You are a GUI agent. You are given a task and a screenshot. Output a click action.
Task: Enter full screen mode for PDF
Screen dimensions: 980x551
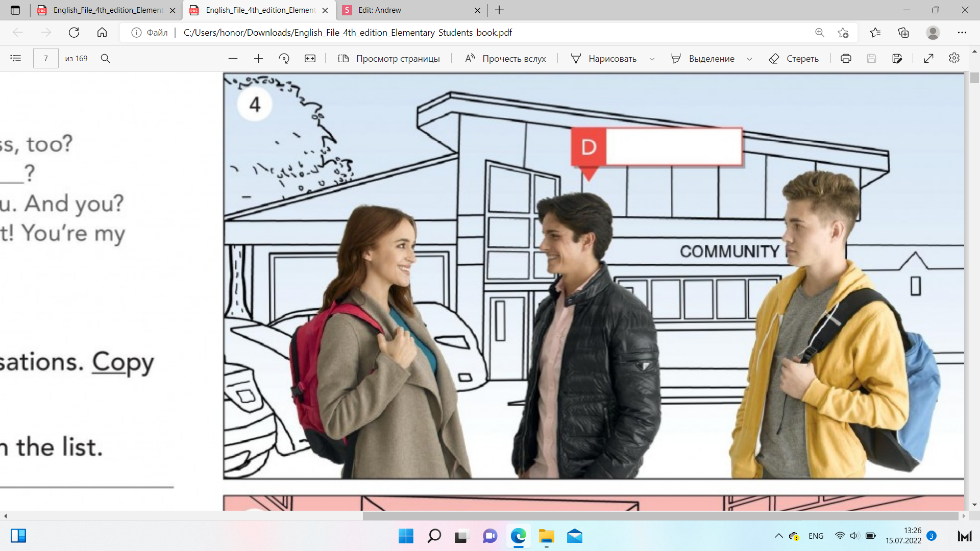click(928, 59)
